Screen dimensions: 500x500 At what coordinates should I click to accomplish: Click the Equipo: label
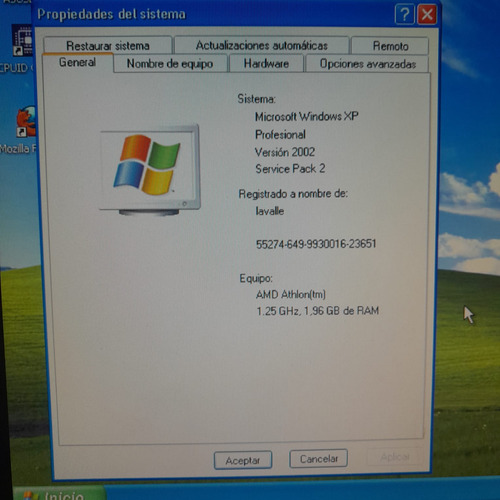pos(256,278)
